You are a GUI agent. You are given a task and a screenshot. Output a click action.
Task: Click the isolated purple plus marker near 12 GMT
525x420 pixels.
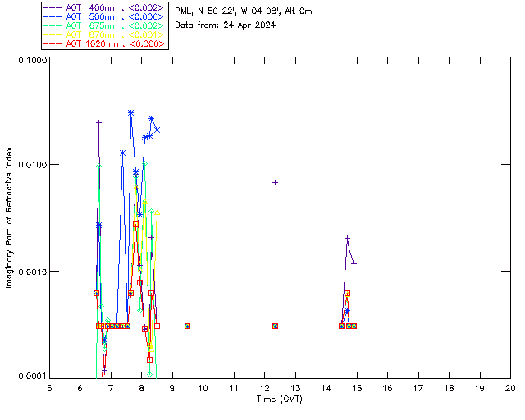pyautogui.click(x=276, y=182)
